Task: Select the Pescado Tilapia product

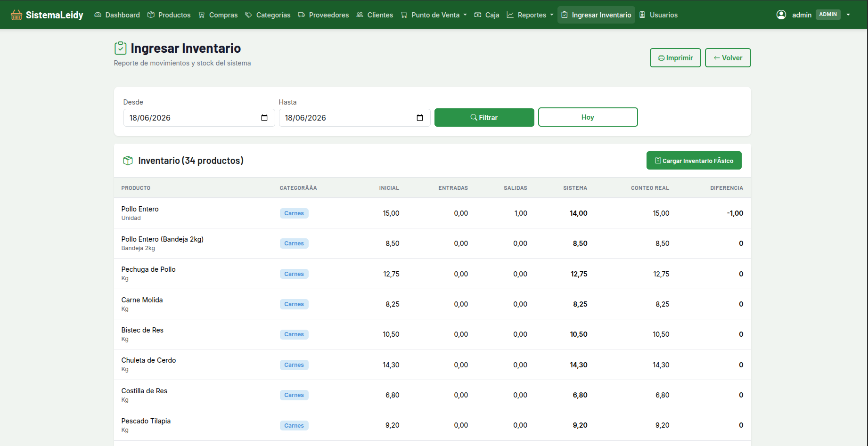Action: click(x=146, y=421)
